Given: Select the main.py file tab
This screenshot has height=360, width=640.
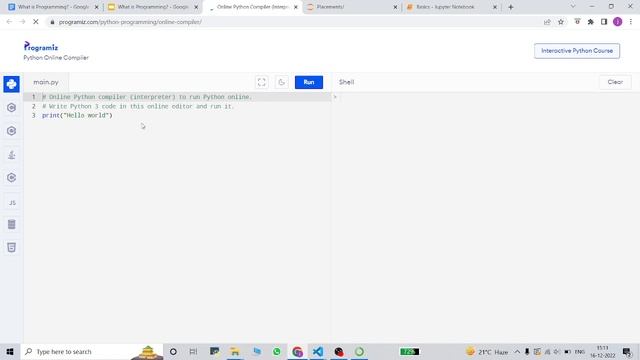Looking at the screenshot, I should tap(46, 82).
